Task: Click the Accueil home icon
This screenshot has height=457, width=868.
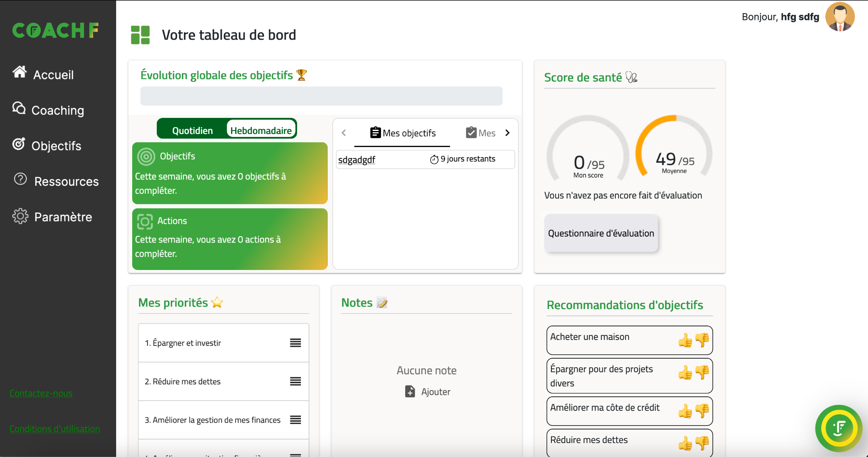Action: [19, 72]
